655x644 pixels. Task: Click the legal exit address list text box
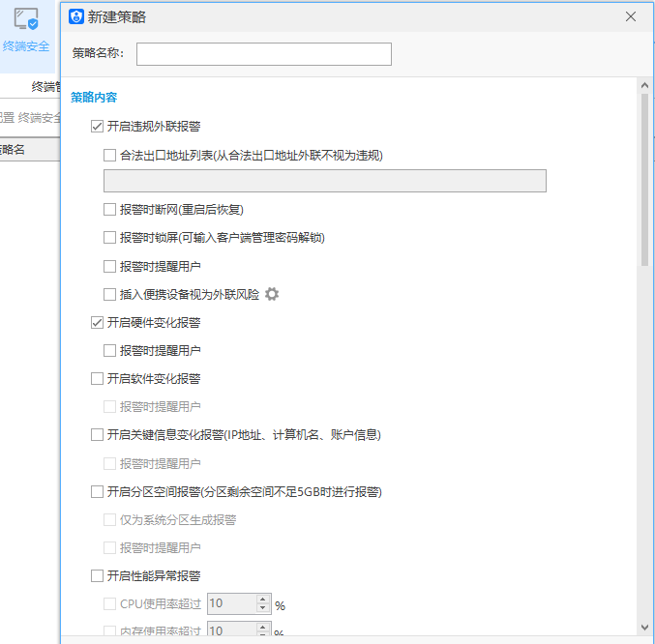(x=325, y=181)
